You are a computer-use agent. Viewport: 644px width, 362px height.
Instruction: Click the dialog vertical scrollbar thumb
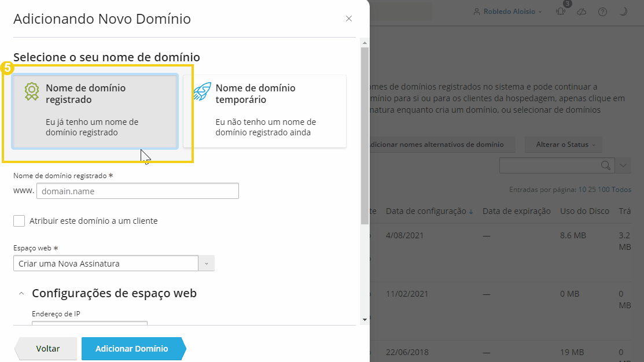tap(365, 135)
